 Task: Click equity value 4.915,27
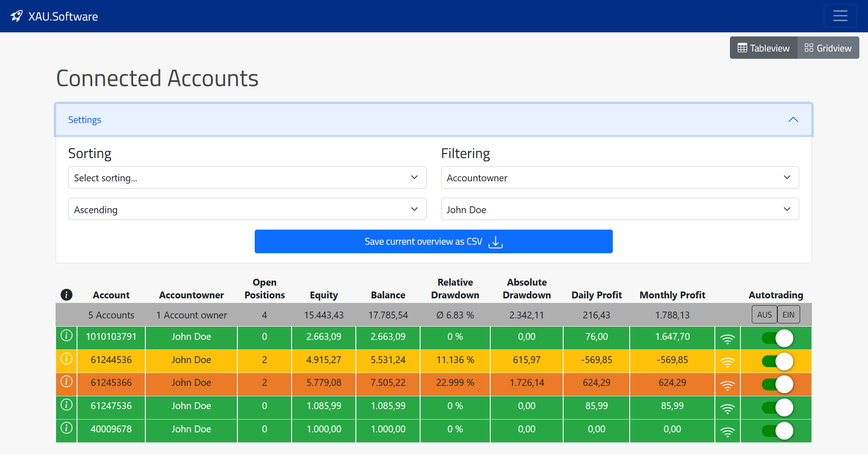[x=324, y=360]
